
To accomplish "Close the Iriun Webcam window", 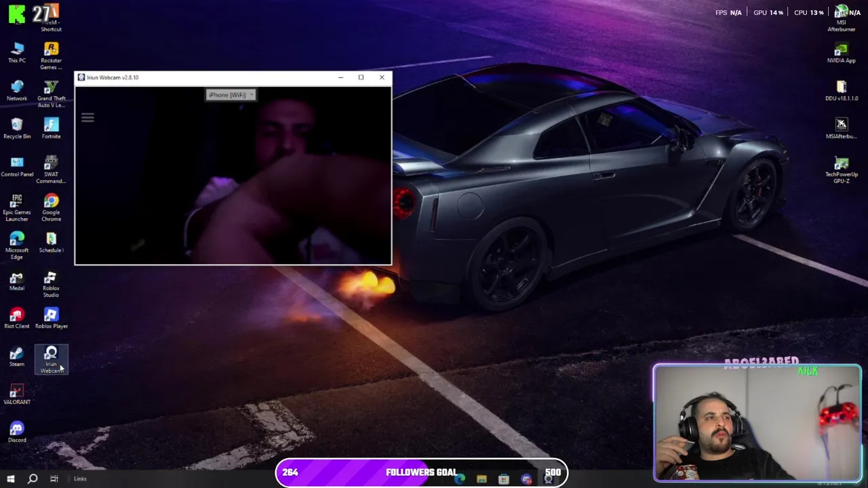I will (382, 77).
